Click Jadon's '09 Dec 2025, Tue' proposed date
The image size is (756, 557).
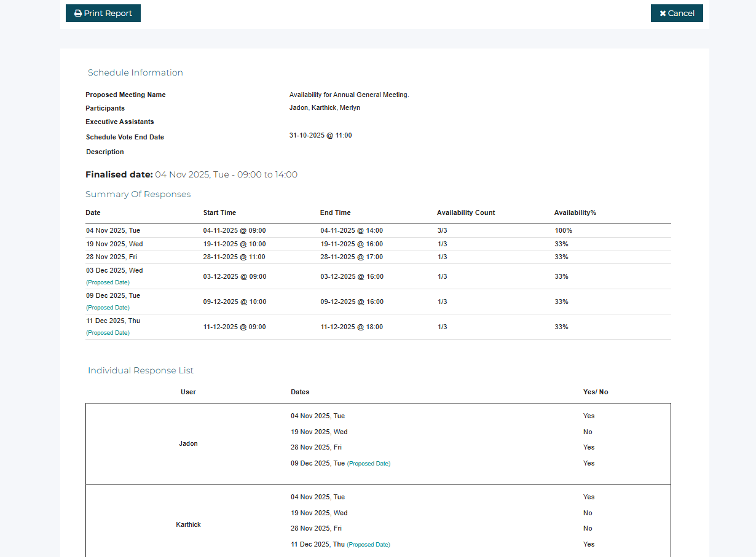pyautogui.click(x=341, y=463)
